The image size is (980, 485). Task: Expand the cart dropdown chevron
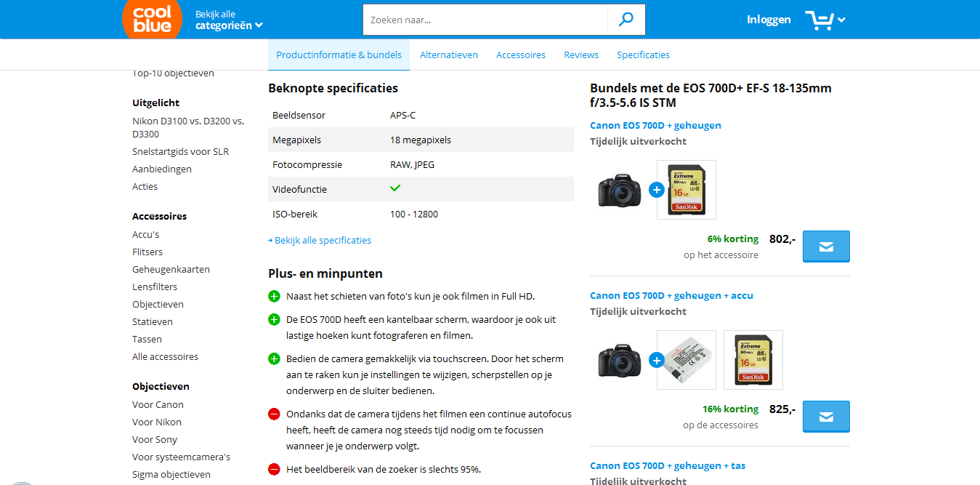(842, 20)
